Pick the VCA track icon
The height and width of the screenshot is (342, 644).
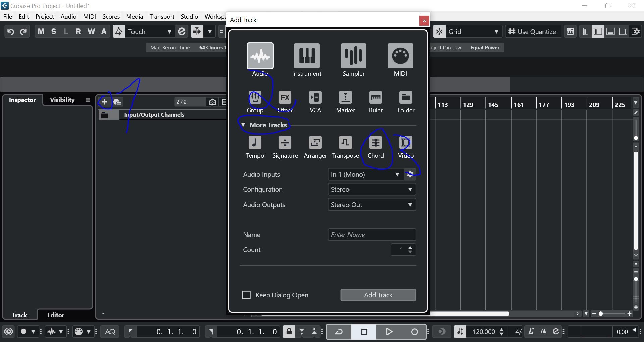point(315,97)
